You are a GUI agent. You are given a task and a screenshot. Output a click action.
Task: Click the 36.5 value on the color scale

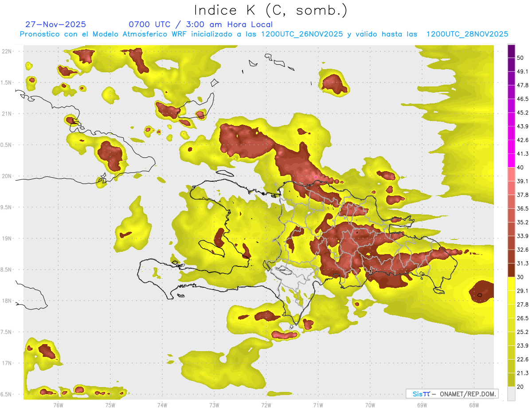pyautogui.click(x=523, y=208)
